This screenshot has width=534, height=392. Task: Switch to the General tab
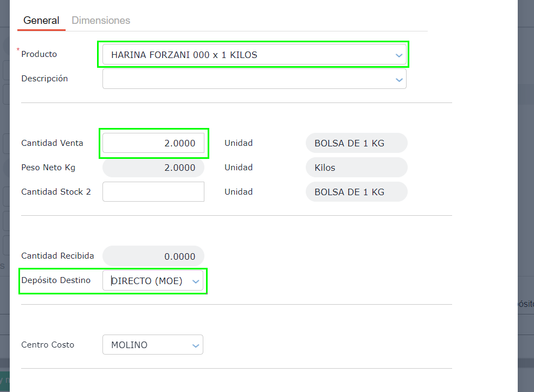click(x=41, y=21)
